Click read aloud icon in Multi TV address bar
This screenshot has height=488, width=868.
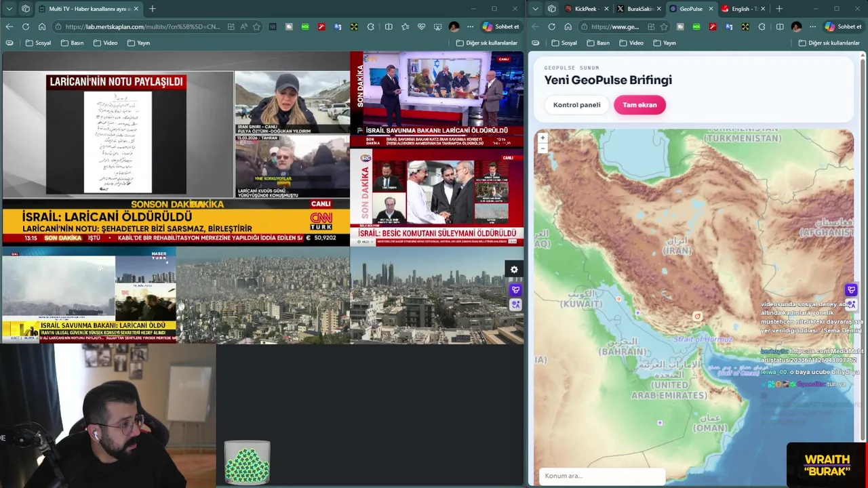[243, 26]
